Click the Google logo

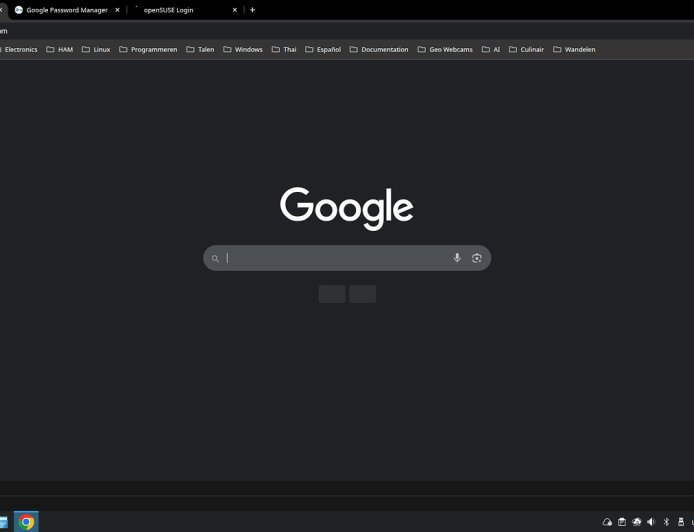pos(346,207)
